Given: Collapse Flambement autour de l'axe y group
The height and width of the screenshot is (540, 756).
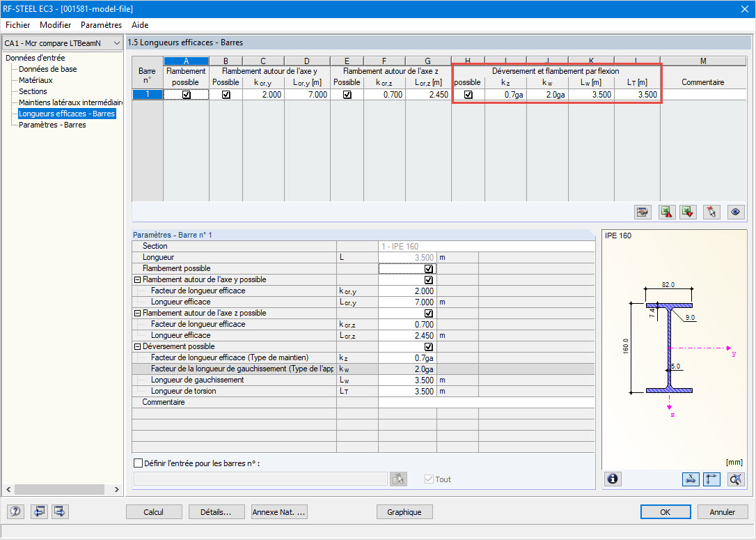Looking at the screenshot, I should pos(137,280).
